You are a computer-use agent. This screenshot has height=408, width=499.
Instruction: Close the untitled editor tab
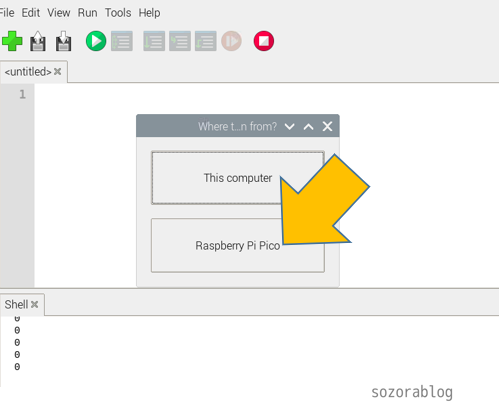[x=57, y=71]
